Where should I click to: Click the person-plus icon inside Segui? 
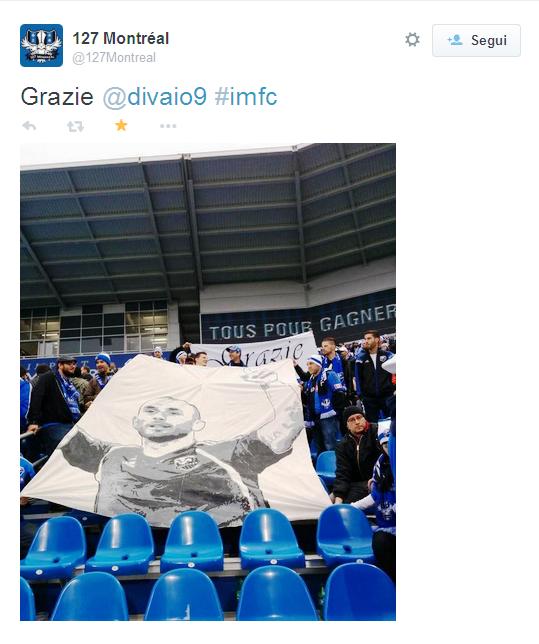tap(455, 40)
